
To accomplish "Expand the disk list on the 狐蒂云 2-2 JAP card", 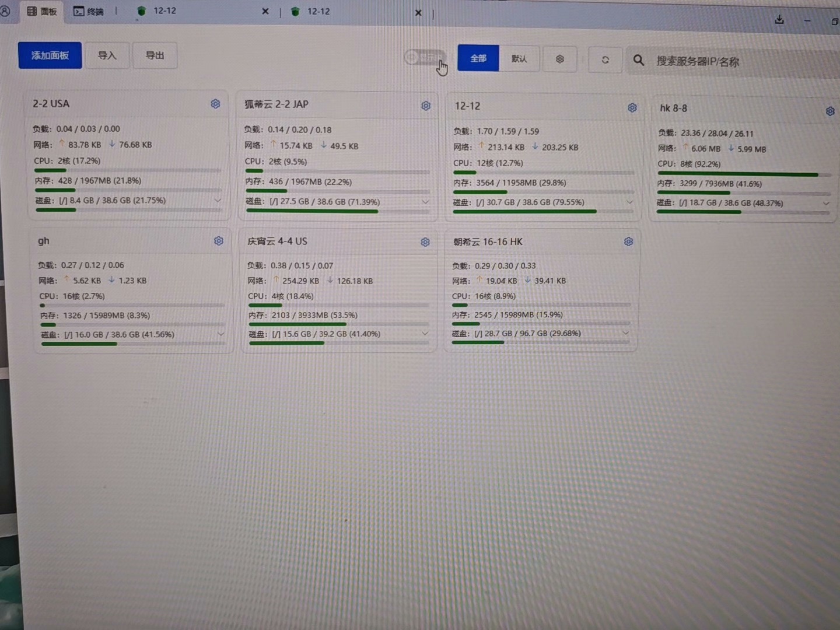I will (x=426, y=202).
